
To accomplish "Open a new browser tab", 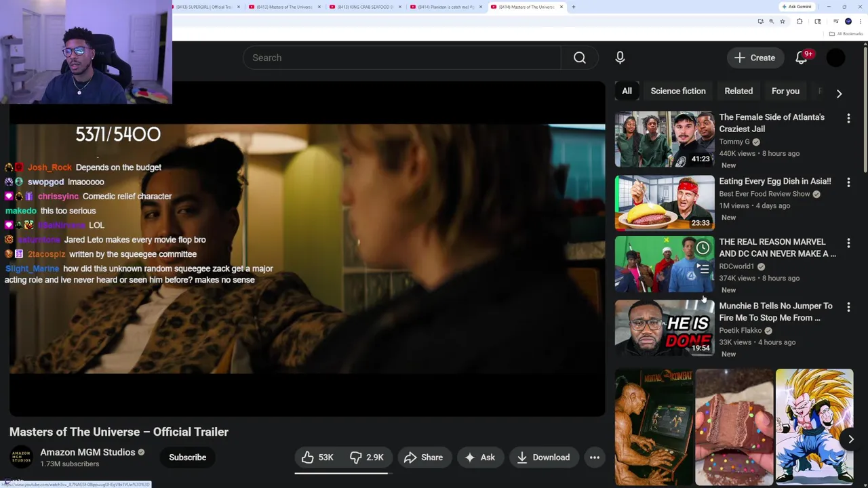I will tap(573, 7).
